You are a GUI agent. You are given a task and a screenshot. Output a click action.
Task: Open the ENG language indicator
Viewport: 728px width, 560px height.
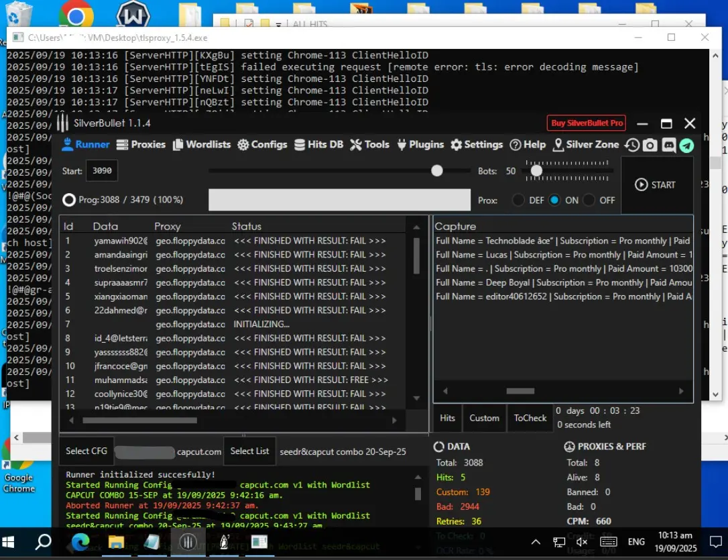(x=636, y=542)
